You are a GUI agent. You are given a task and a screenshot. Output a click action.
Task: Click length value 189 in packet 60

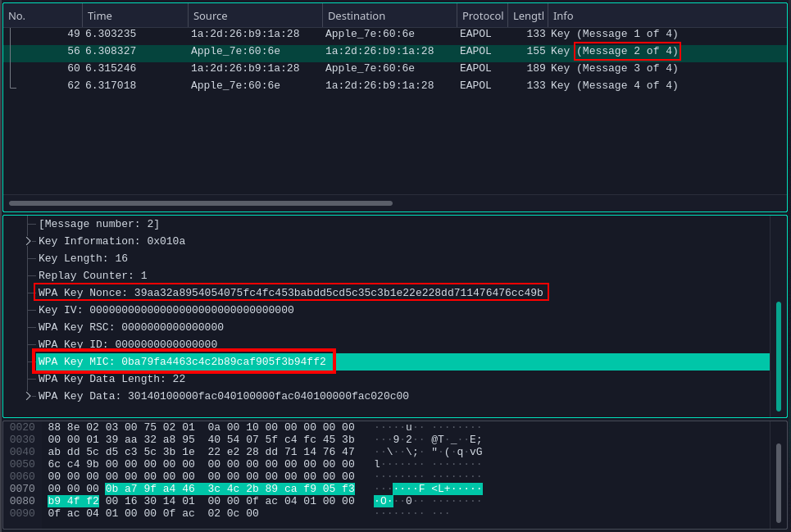(536, 68)
